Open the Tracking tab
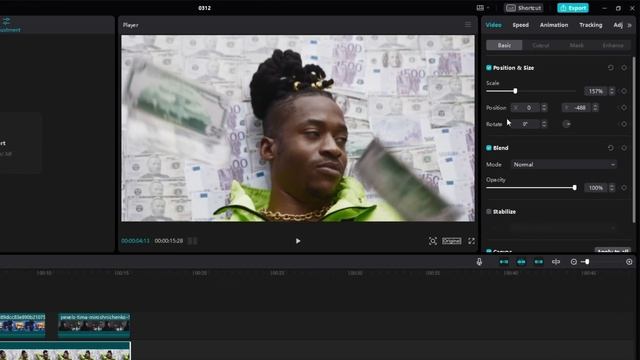 [591, 25]
